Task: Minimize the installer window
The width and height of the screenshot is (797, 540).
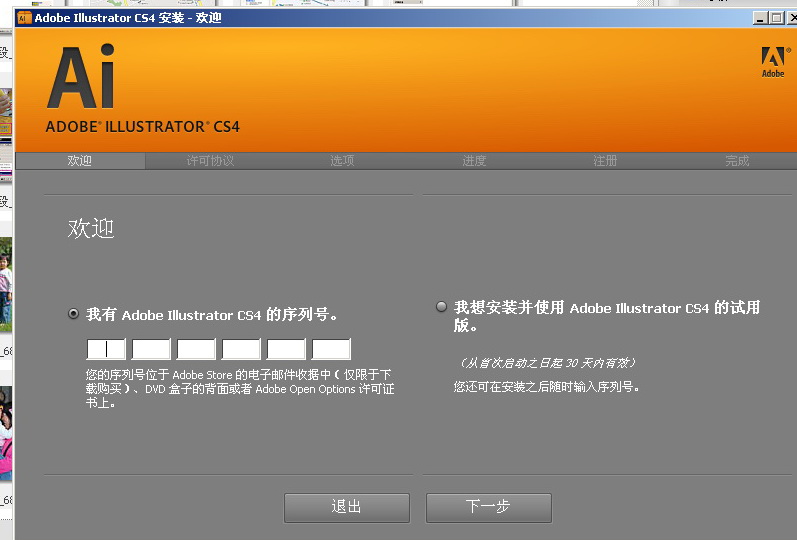Action: click(x=760, y=18)
